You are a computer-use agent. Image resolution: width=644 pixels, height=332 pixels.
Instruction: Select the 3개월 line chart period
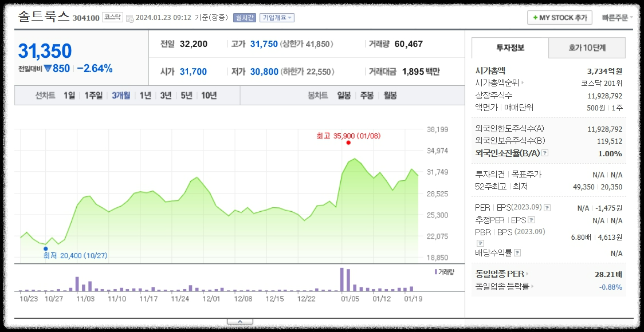click(x=121, y=96)
